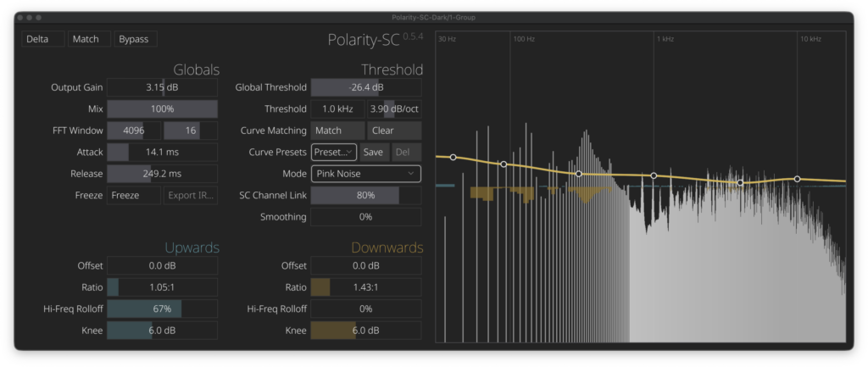Click the Upwards Knee 6.0 dB slider
The height and width of the screenshot is (367, 868).
(x=162, y=331)
